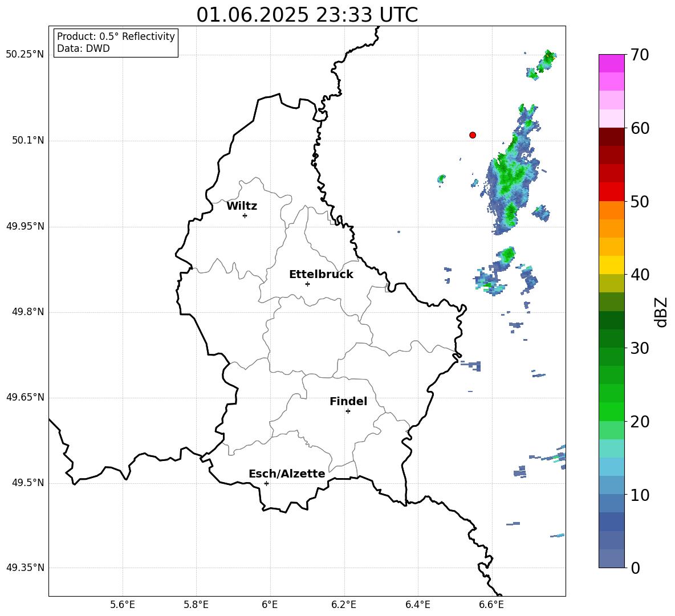
Task: Click the 49.35°N latitude label
Action: coord(25,568)
